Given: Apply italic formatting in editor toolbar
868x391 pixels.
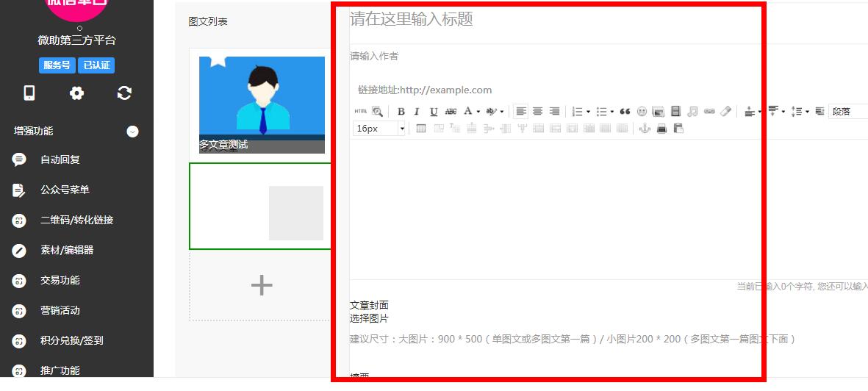Looking at the screenshot, I should (417, 112).
